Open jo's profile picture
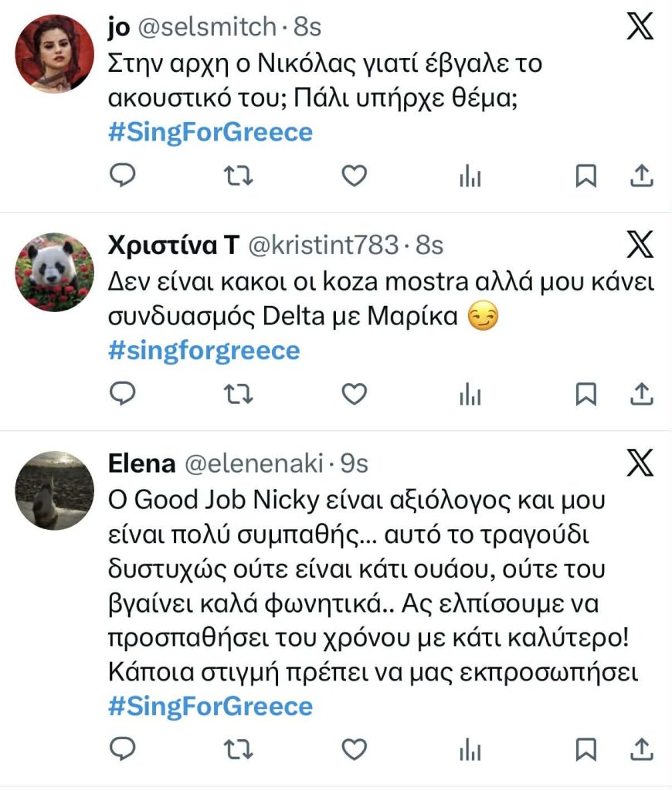 click(55, 53)
